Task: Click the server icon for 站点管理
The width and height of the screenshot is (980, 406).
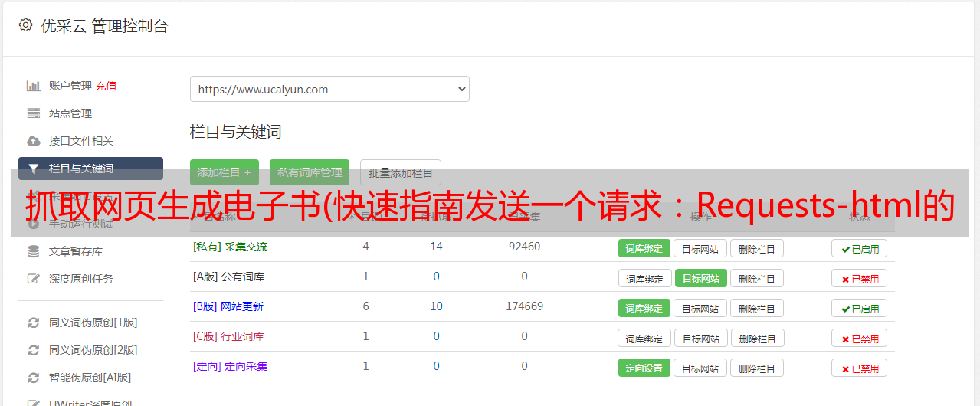Action: pyautogui.click(x=34, y=113)
